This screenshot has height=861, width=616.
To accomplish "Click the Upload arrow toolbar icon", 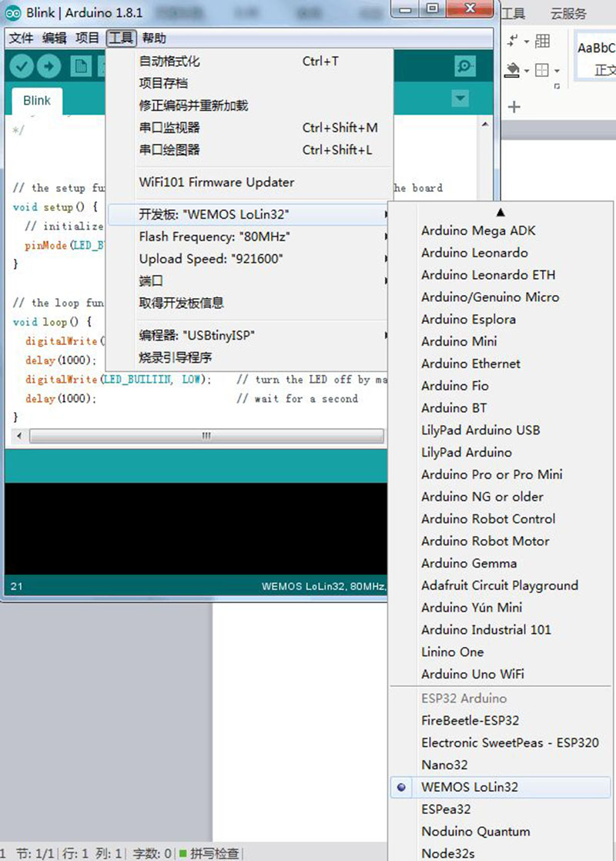I will [x=49, y=66].
